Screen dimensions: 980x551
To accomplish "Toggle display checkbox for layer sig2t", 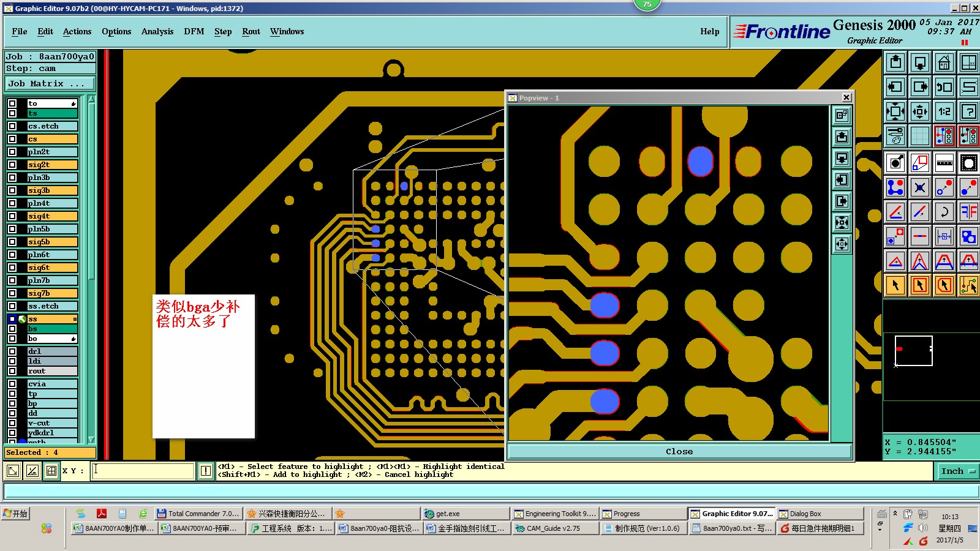I will point(12,165).
